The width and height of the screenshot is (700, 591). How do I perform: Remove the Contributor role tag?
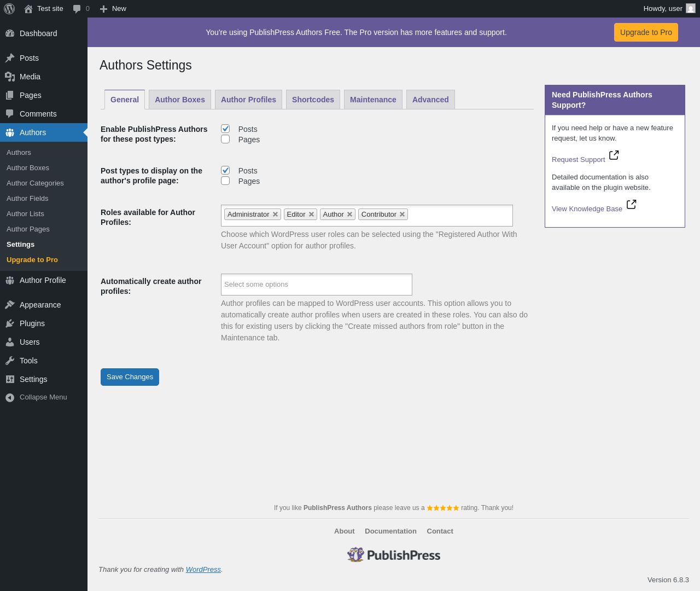click(x=402, y=215)
